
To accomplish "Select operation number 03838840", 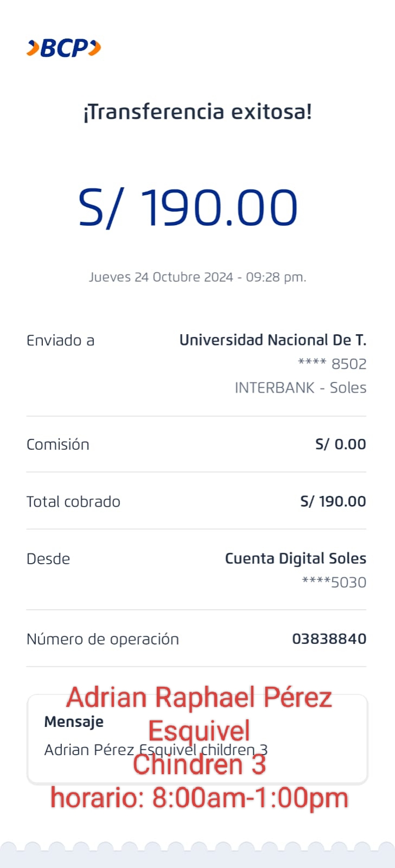I will (329, 639).
